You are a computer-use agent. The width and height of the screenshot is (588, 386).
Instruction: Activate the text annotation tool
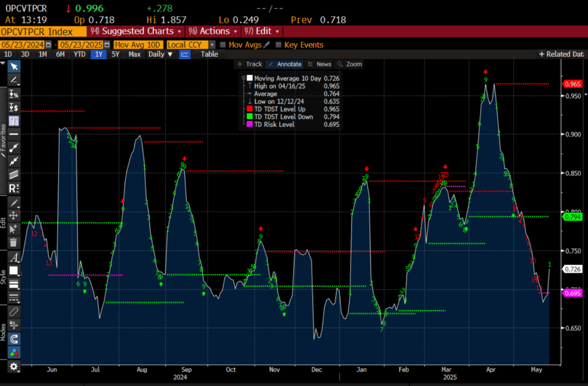(x=14, y=121)
